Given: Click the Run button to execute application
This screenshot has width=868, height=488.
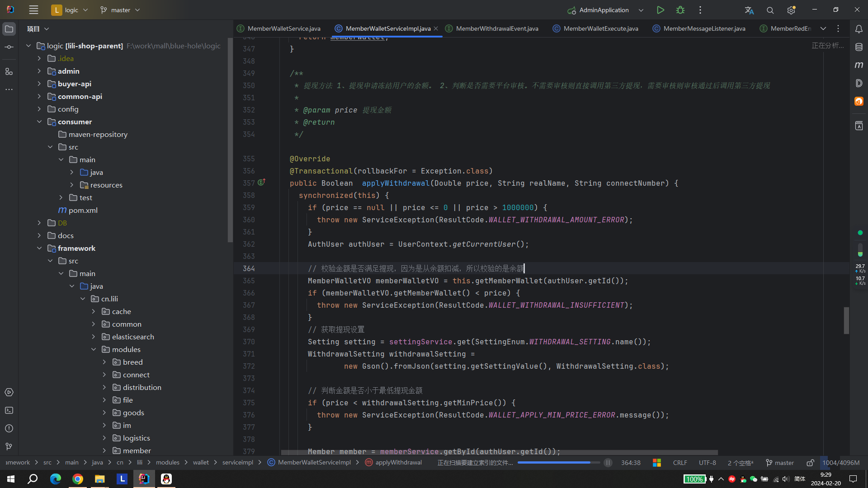Looking at the screenshot, I should click(660, 9).
